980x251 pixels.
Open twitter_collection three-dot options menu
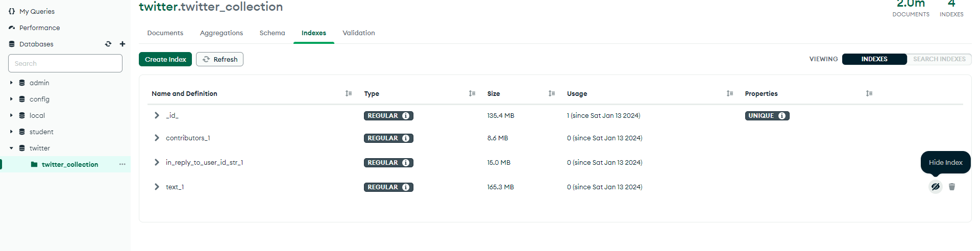pos(122,164)
